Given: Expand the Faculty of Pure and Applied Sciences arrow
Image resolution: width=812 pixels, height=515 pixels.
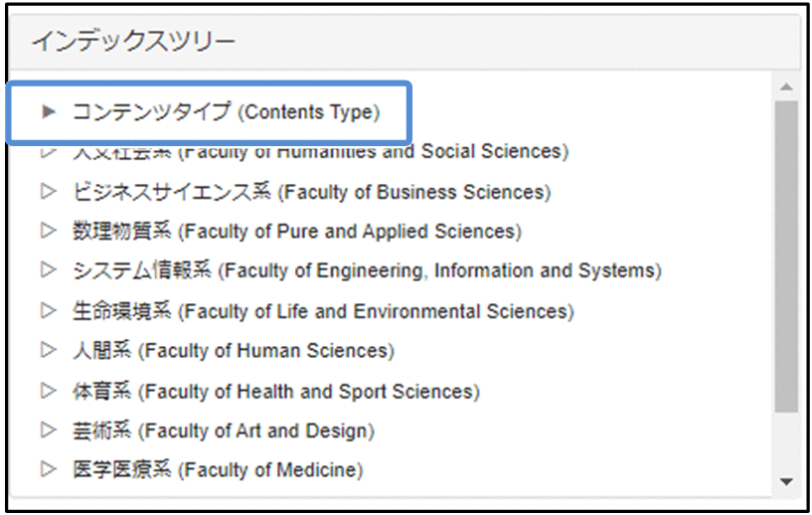Looking at the screenshot, I should coord(48,231).
